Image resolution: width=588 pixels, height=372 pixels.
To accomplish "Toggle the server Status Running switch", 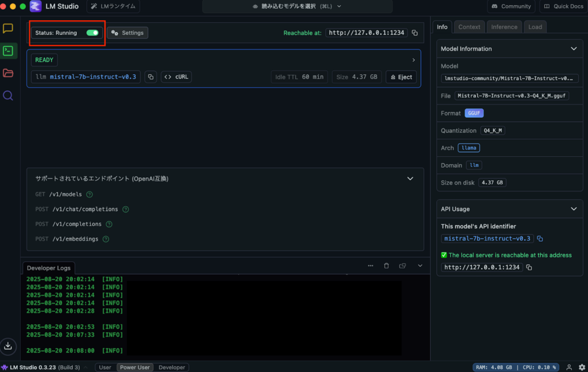I will click(92, 33).
